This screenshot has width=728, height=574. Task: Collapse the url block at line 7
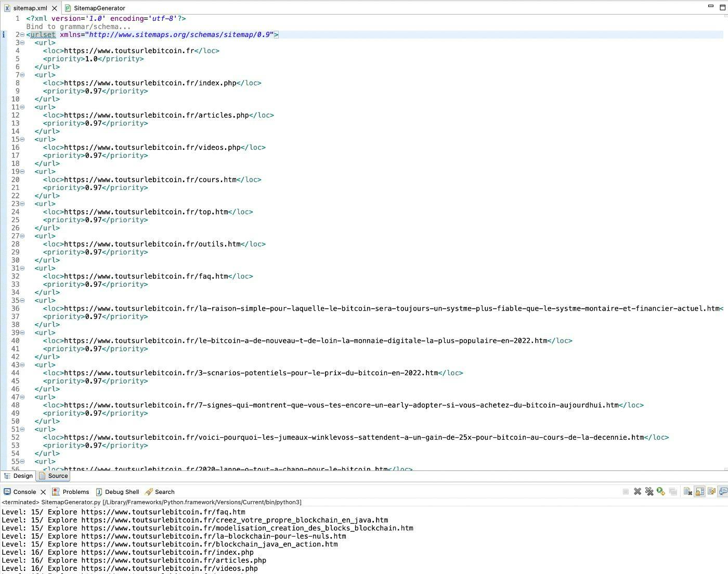coord(22,75)
